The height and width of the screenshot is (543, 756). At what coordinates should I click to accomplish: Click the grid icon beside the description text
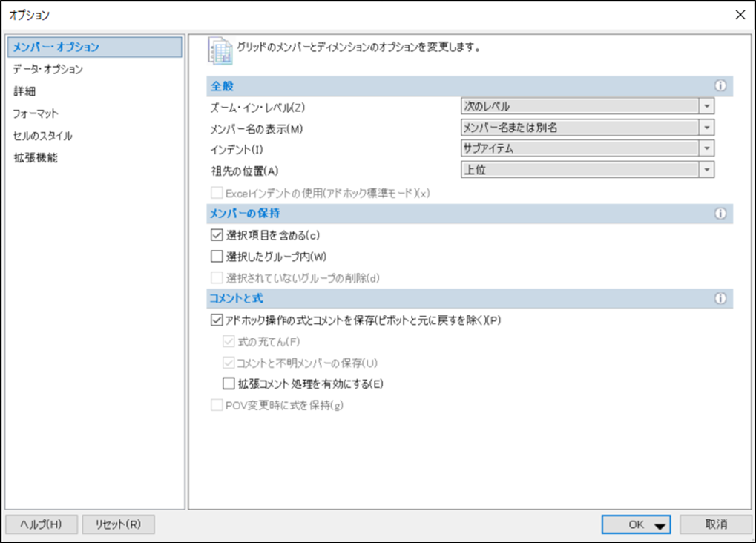219,50
